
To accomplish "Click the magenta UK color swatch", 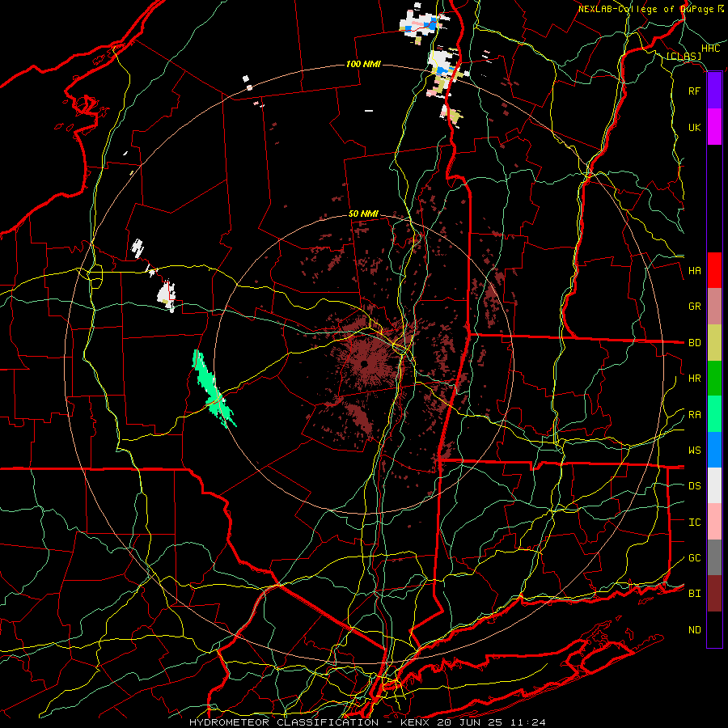I will [714, 127].
